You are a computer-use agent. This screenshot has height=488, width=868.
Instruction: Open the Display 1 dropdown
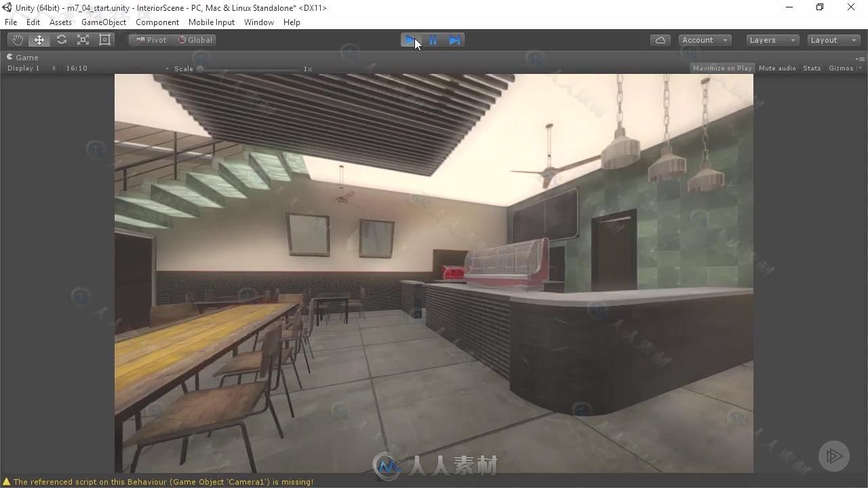(31, 68)
